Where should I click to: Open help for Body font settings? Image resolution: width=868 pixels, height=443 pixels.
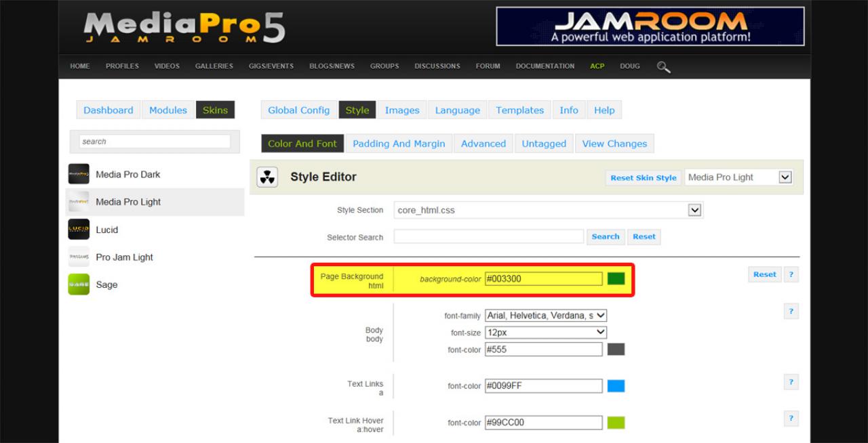click(x=791, y=311)
